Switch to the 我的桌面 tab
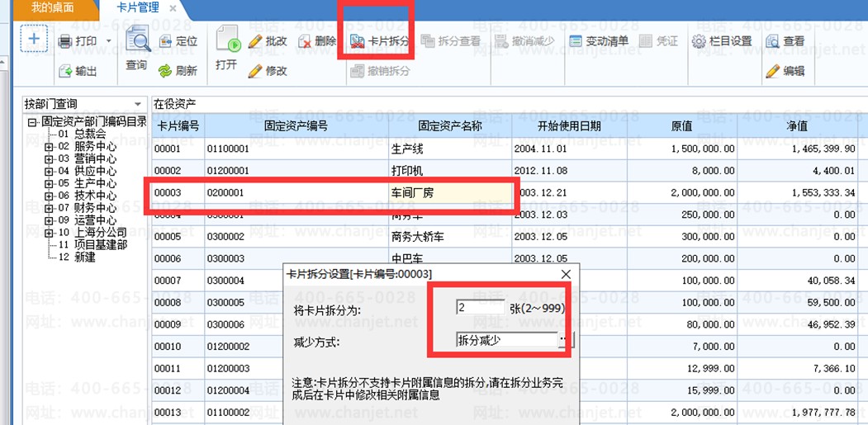The width and height of the screenshot is (868, 425). click(52, 7)
